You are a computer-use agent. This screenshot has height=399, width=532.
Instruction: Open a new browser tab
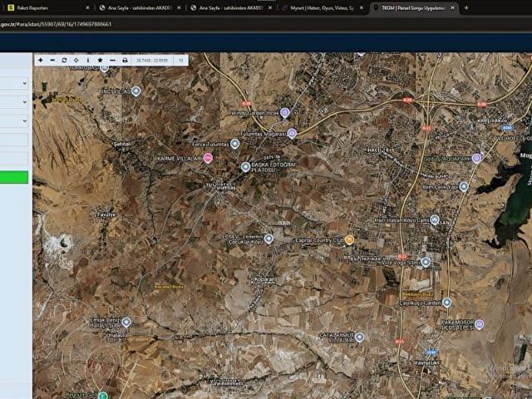tap(466, 7)
